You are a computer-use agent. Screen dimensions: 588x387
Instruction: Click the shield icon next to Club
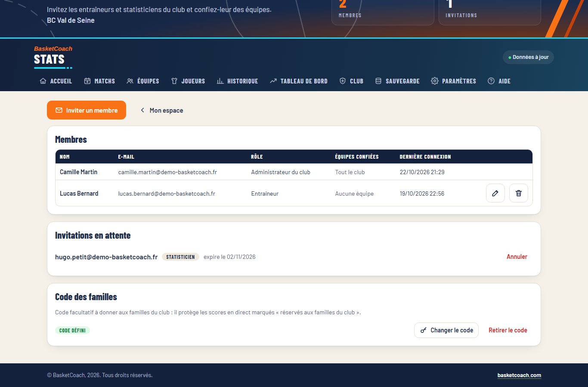click(x=343, y=81)
